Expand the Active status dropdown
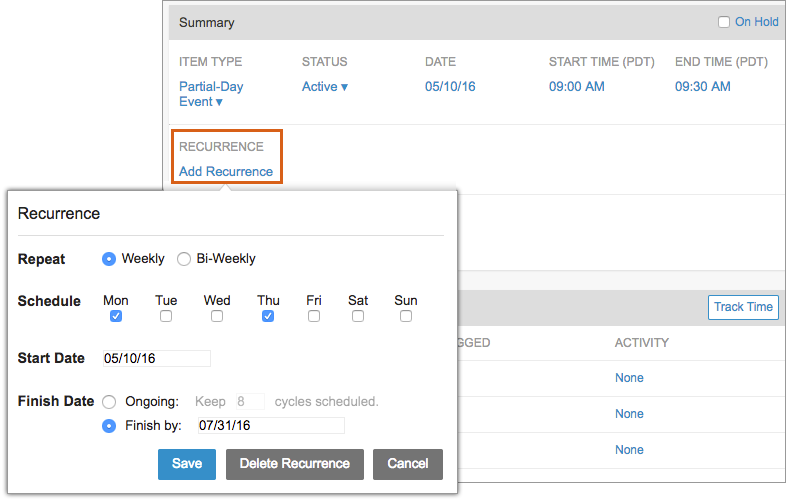The height and width of the screenshot is (499, 786). coord(324,87)
